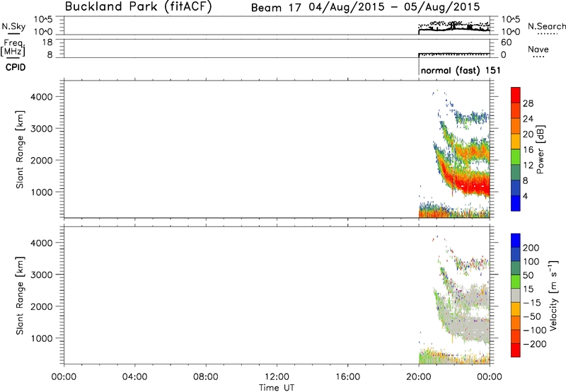Click the '4' tick on Power colorbar
566x392 pixels.
(525, 196)
